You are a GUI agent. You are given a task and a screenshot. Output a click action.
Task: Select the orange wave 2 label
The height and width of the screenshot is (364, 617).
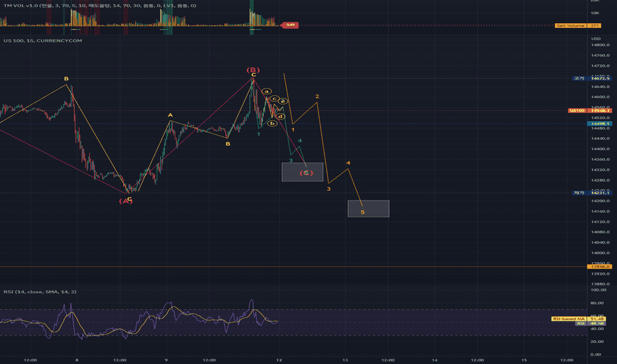point(317,97)
